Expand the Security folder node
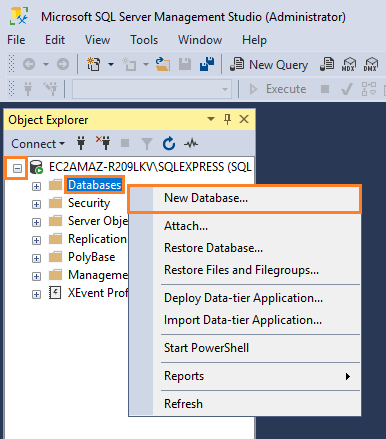386x439 pixels. click(x=36, y=204)
